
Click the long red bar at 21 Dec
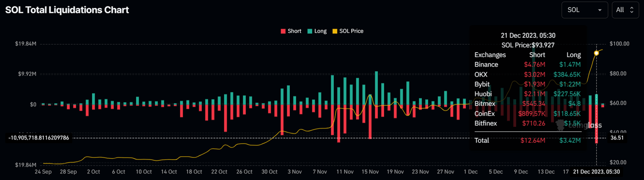point(596,124)
